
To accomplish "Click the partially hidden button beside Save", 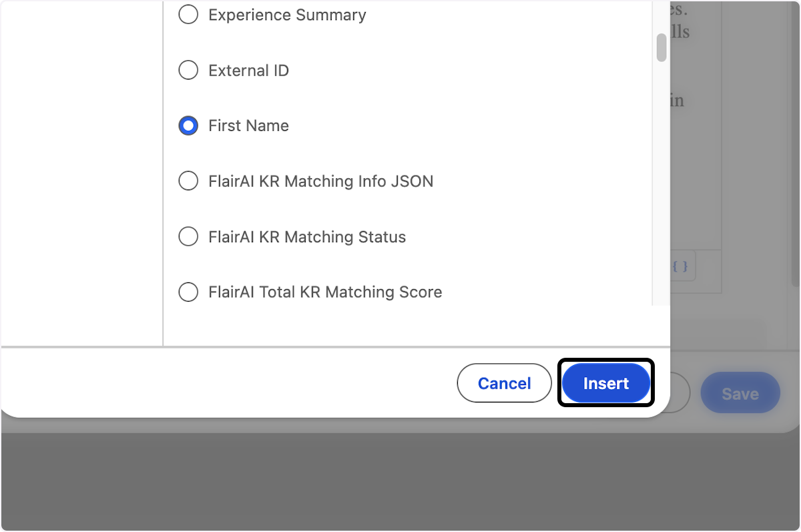I will coord(680,394).
